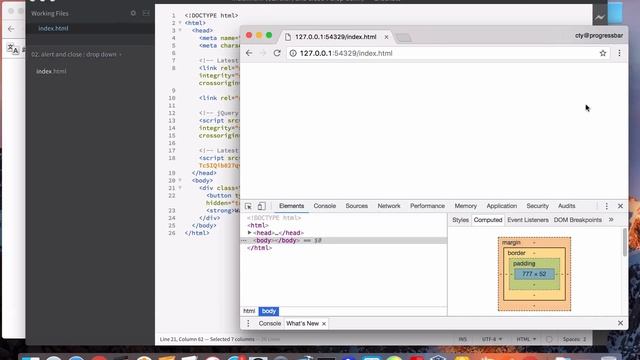This screenshot has width=640, height=360.
Task: Collapse body tag fold arrow
Action: coord(180,180)
